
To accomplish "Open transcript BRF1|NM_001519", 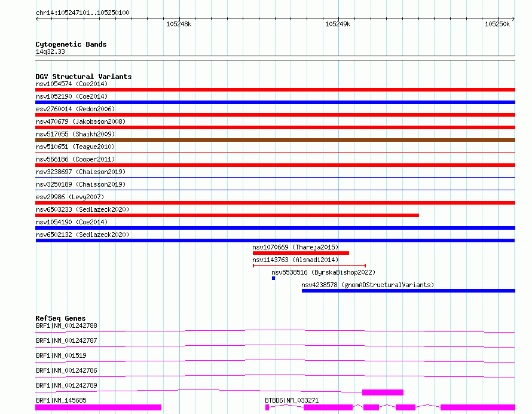I will click(61, 355).
